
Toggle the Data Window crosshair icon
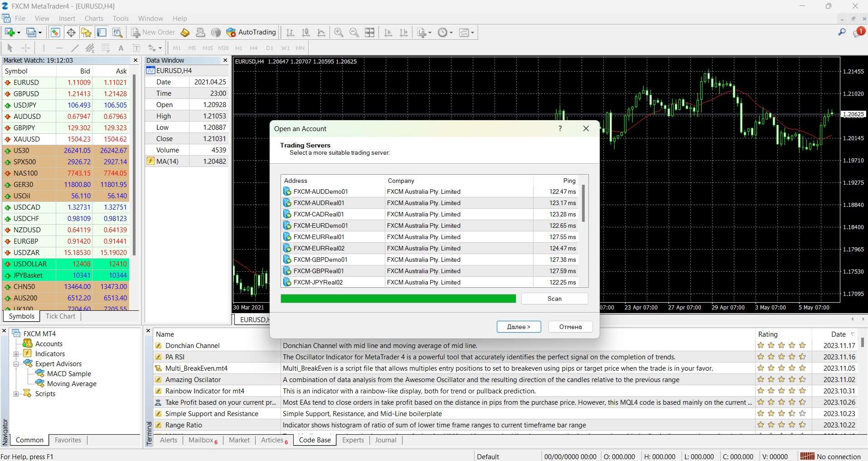coord(71,32)
